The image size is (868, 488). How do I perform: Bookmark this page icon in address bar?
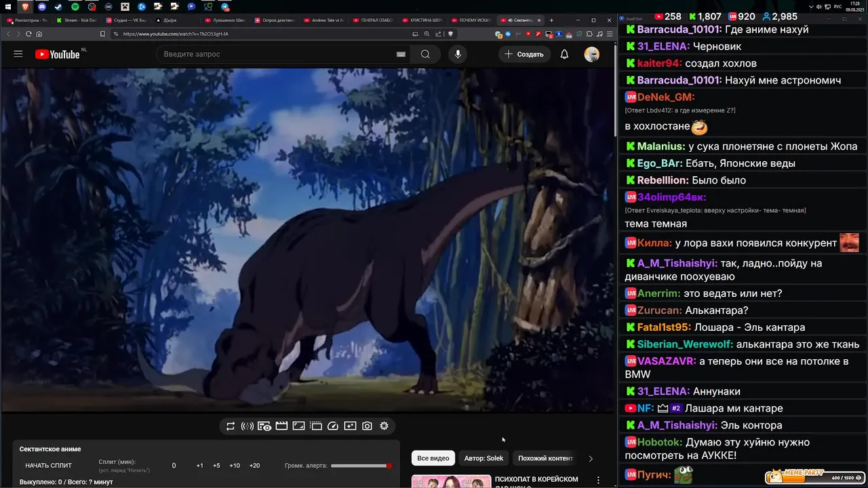[x=102, y=34]
